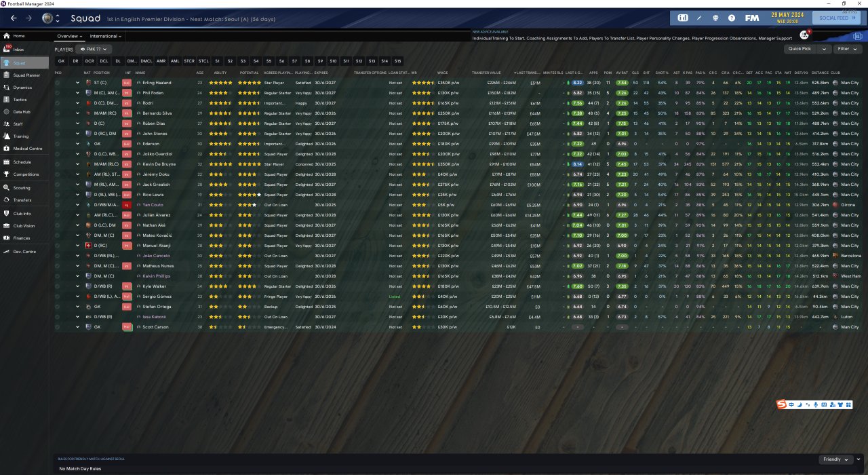Click the Quick Pick button
Image resolution: width=868 pixels, height=475 pixels.
click(x=800, y=49)
